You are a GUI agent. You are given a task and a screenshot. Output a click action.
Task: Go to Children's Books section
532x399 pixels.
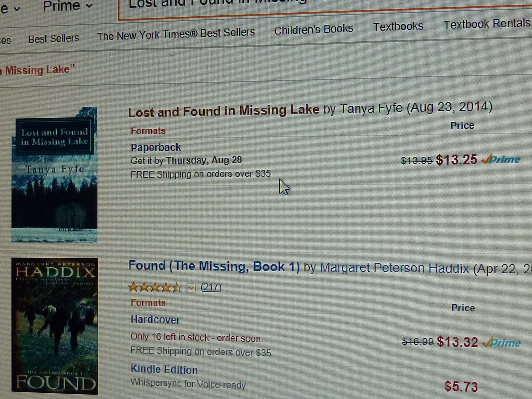314,29
